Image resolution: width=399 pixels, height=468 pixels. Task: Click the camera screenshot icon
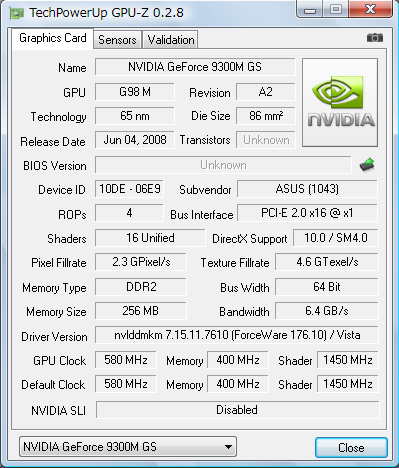[x=375, y=38]
